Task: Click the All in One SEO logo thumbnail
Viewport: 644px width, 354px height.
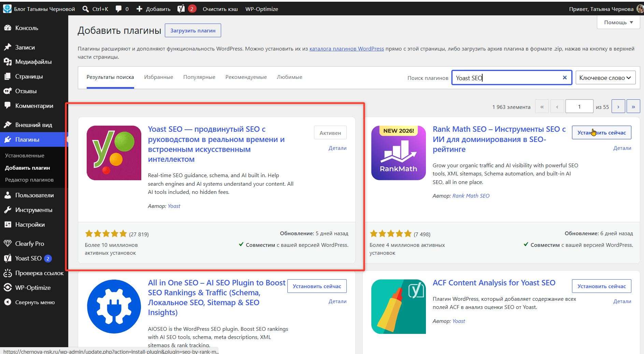Action: point(114,307)
